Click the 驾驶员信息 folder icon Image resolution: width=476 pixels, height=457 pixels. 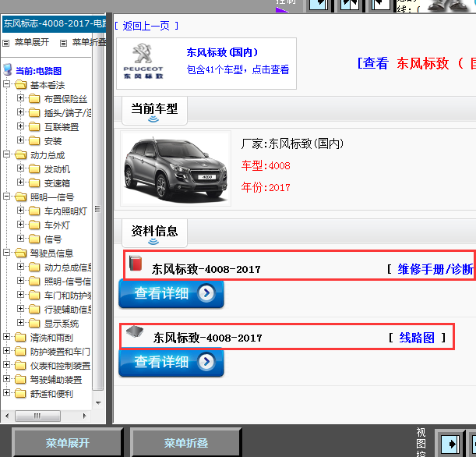(20, 253)
